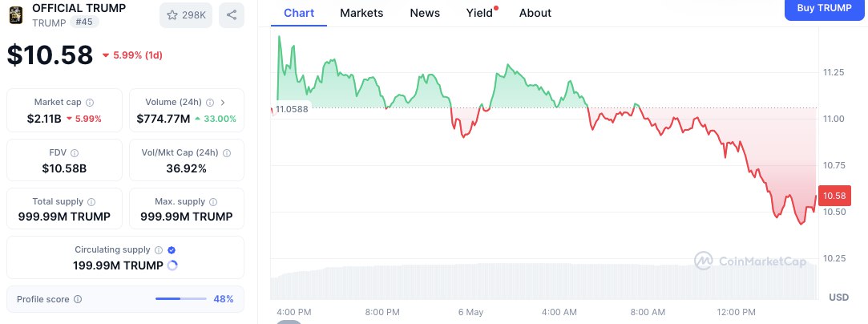Show Market cap info tooltip icon
The height and width of the screenshot is (324, 868).
pos(90,103)
